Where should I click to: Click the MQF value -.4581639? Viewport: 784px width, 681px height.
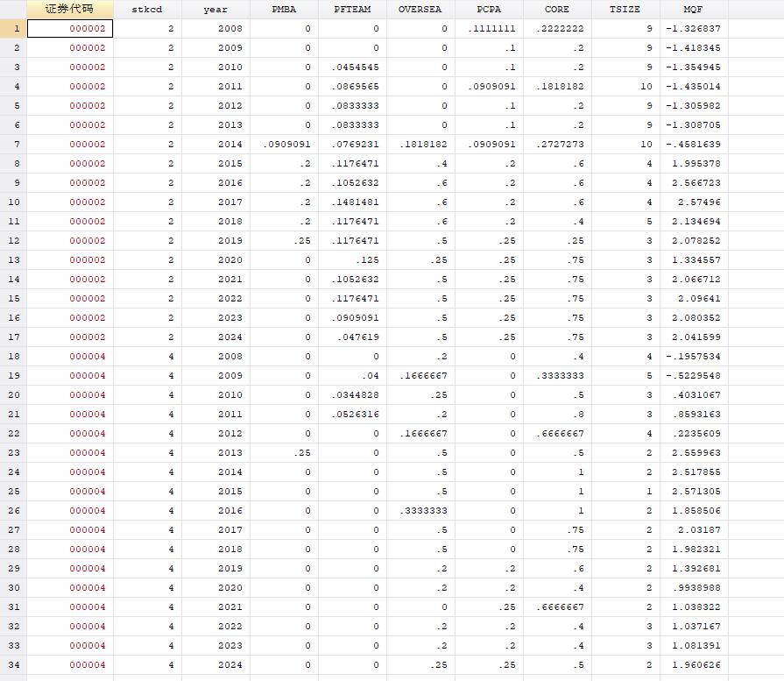pos(693,144)
